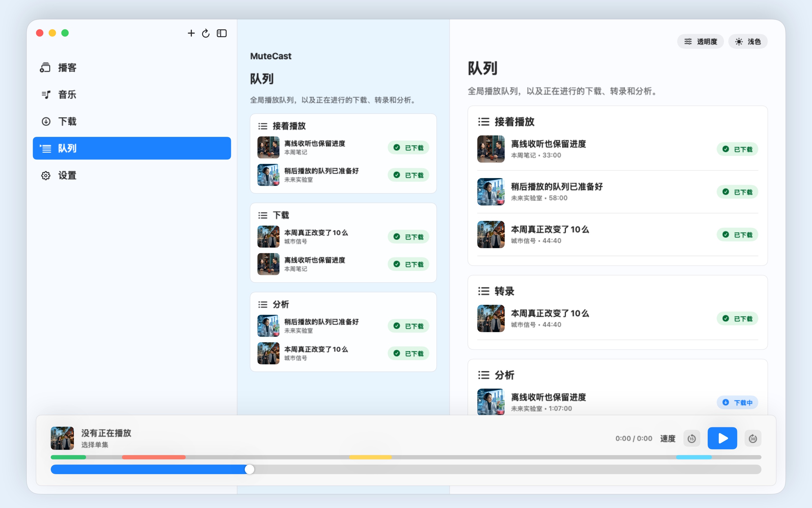Click the red segment on chapter bar
812x508 pixels.
154,457
